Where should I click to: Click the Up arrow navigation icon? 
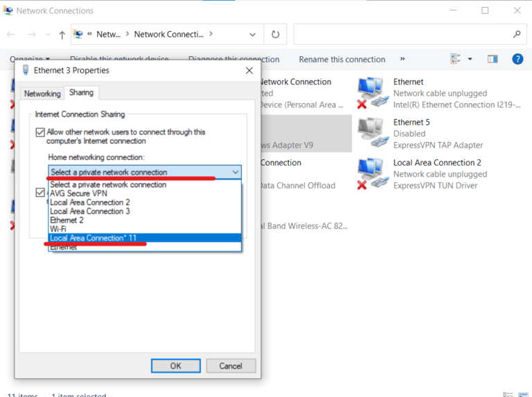62,34
